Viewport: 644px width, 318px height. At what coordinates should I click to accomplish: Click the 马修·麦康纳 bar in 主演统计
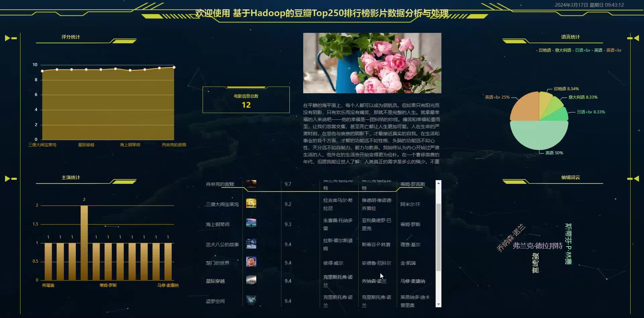[168, 261]
